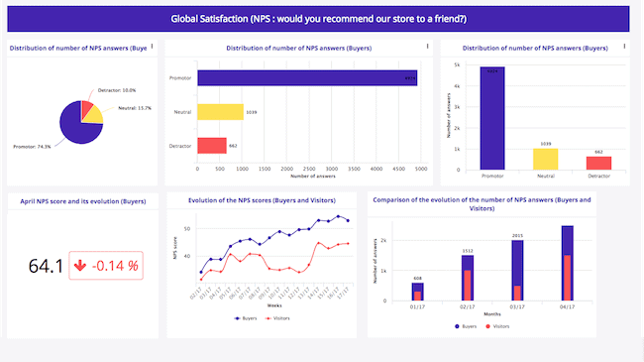Click the Global Satisfaction header banner
Viewport: 644px width, 362px height.
pos(318,19)
